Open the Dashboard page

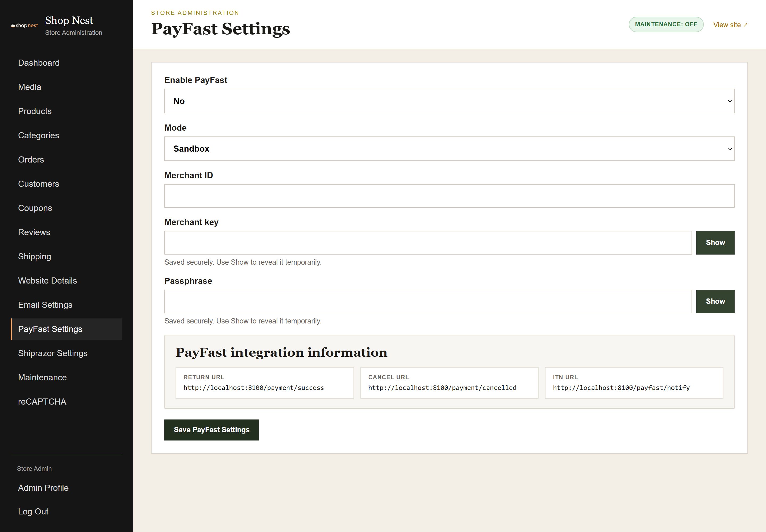[66, 63]
